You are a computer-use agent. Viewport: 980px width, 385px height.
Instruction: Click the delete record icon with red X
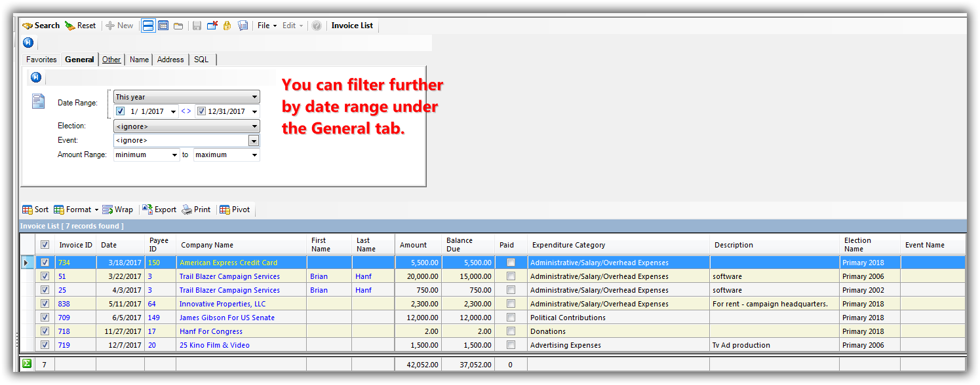[212, 26]
